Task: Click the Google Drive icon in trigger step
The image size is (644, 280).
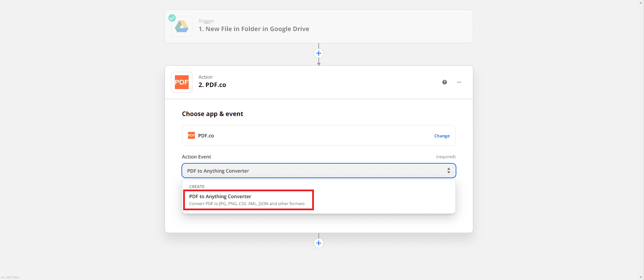Action: click(182, 27)
